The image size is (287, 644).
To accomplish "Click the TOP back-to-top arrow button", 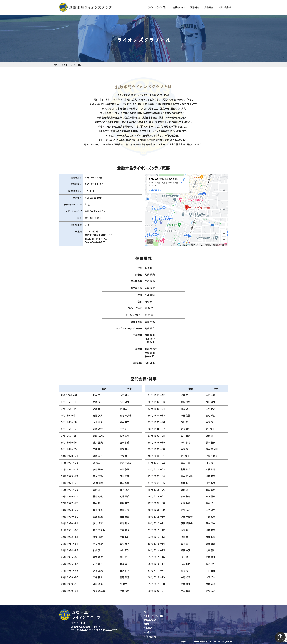I will pyautogui.click(x=280, y=637).
